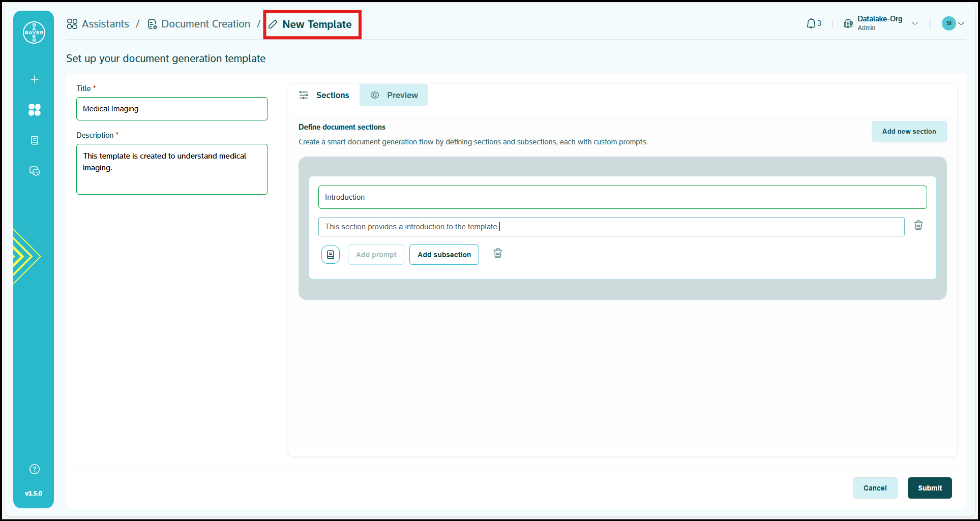Click the Bayer logo in sidebar
Viewport: 980px width, 521px height.
click(x=34, y=33)
